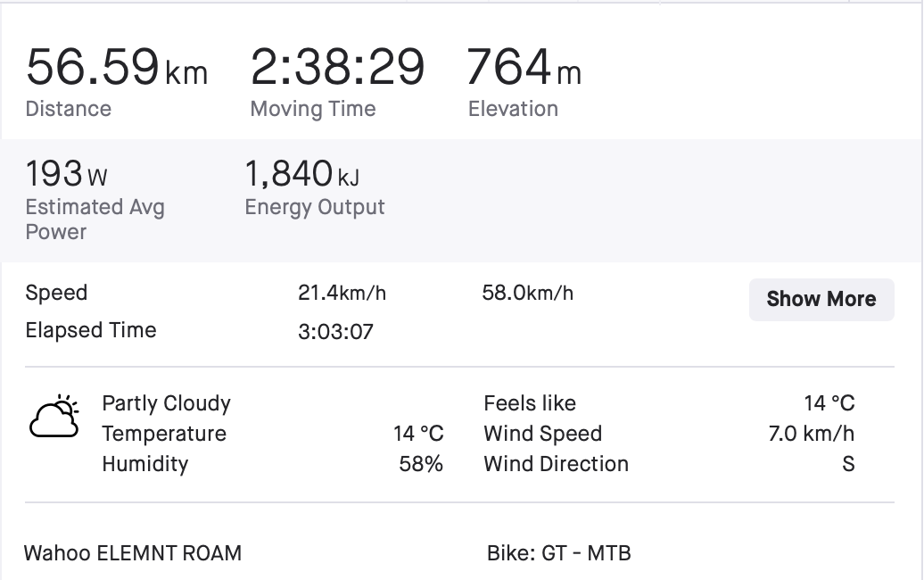
Task: Click the 1,840 kJ energy output value
Action: (301, 174)
